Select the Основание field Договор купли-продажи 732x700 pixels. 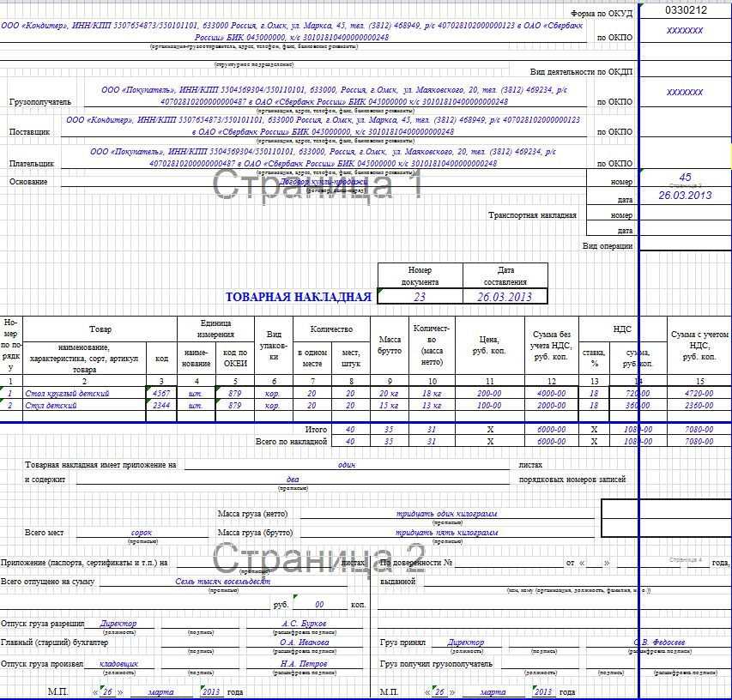point(324,182)
